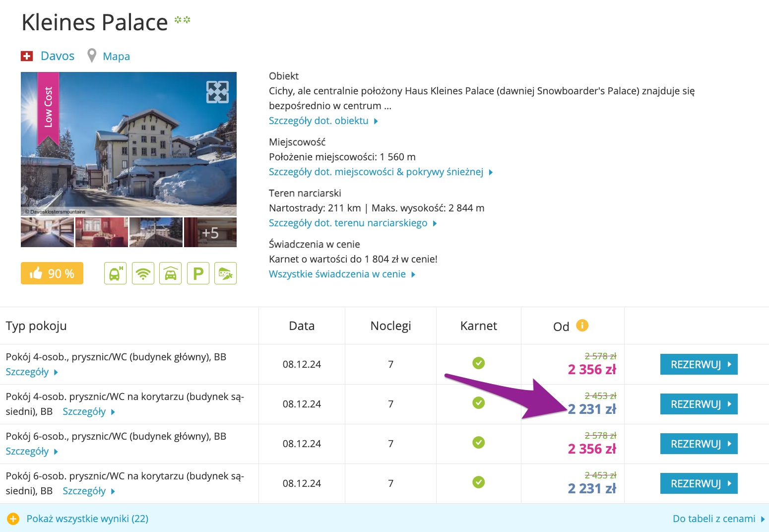Expand all results with Pokaż wszystkie wyniki
The height and width of the screenshot is (532, 769).
(x=87, y=519)
